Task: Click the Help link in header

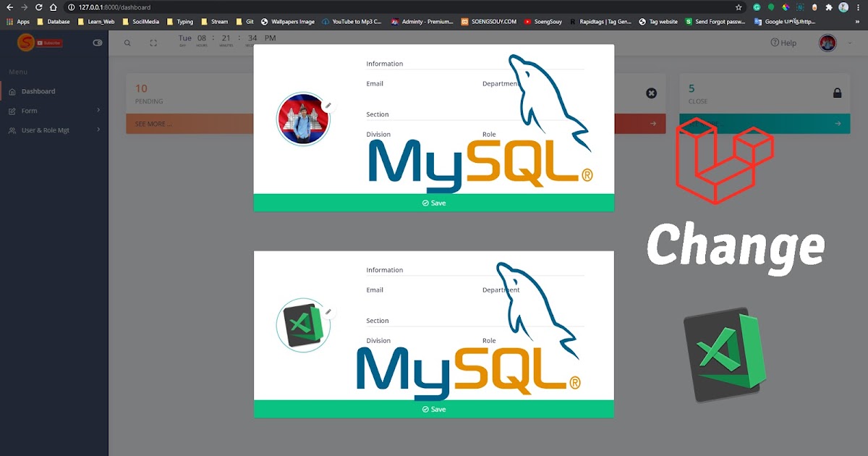Action: [x=783, y=43]
